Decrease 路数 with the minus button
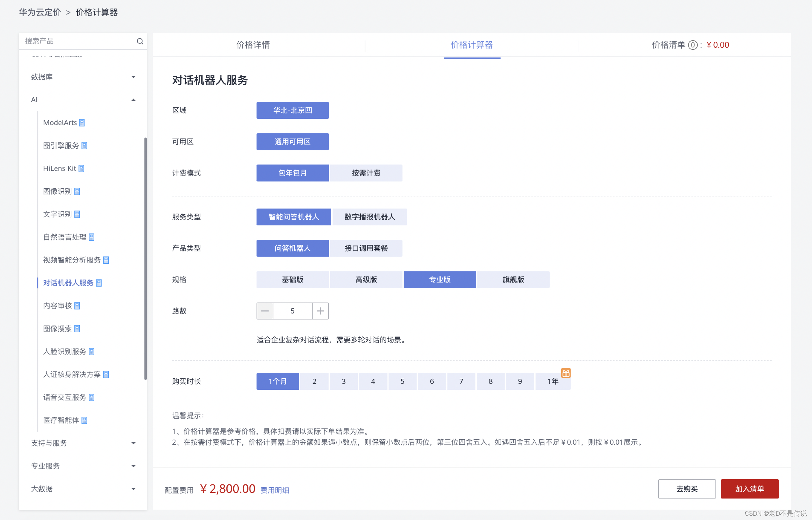The width and height of the screenshot is (812, 520). tap(265, 311)
